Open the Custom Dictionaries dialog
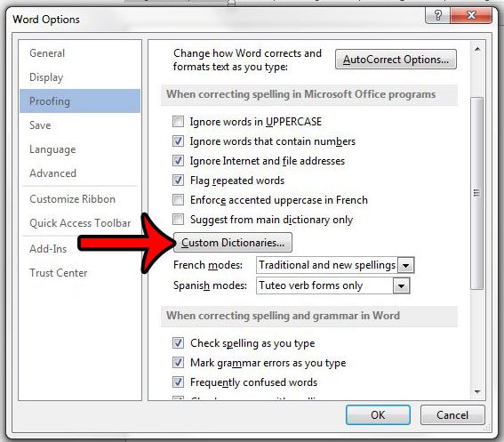The width and height of the screenshot is (504, 442). [x=233, y=243]
